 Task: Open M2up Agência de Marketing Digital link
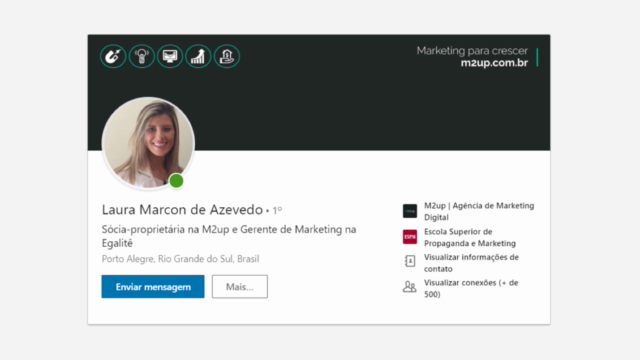(x=479, y=211)
